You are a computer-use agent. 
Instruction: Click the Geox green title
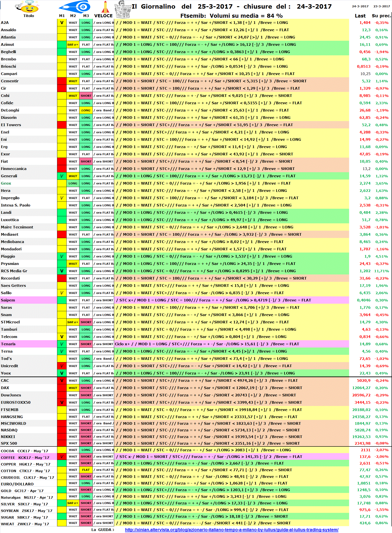pos(6,183)
